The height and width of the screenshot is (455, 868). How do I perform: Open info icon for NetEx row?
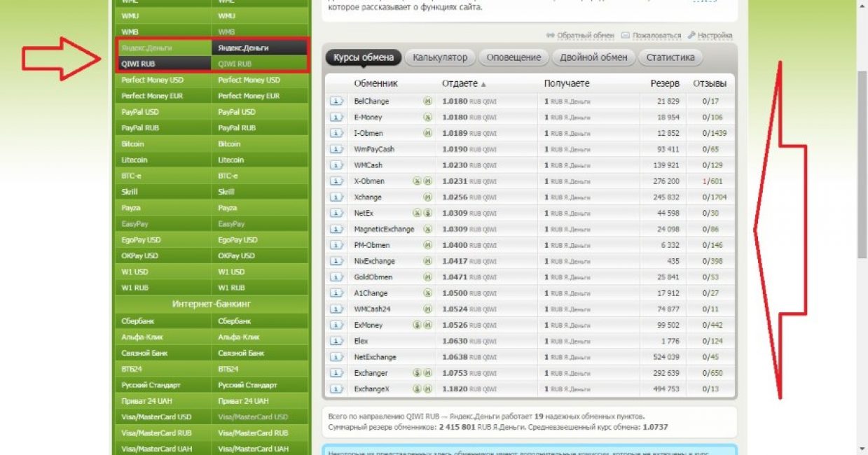(336, 213)
